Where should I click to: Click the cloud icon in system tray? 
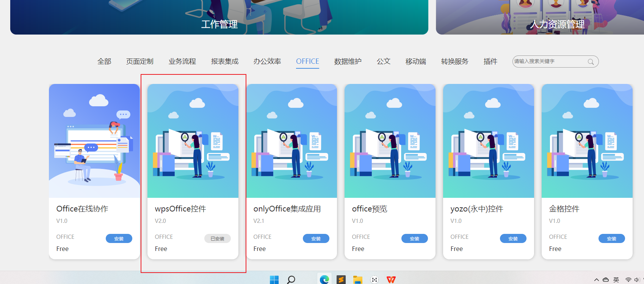[x=606, y=280]
